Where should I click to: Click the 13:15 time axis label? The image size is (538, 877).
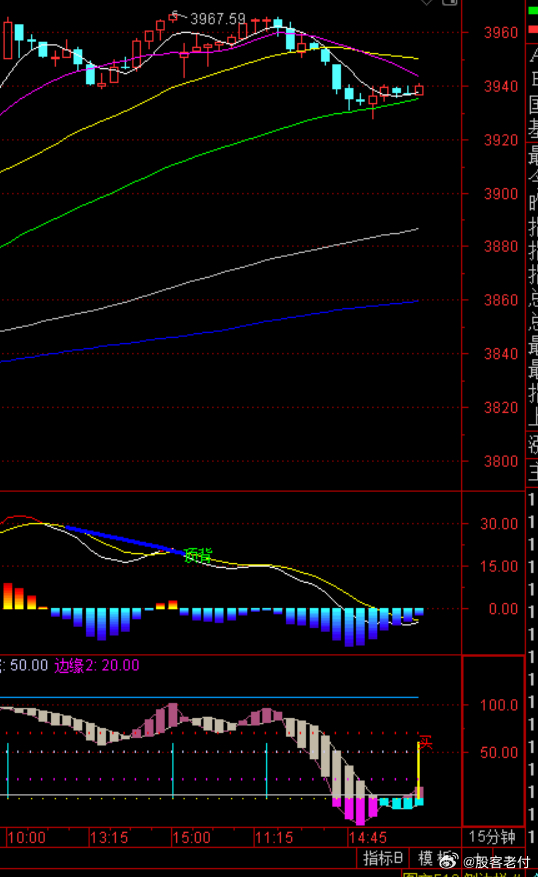[109, 838]
